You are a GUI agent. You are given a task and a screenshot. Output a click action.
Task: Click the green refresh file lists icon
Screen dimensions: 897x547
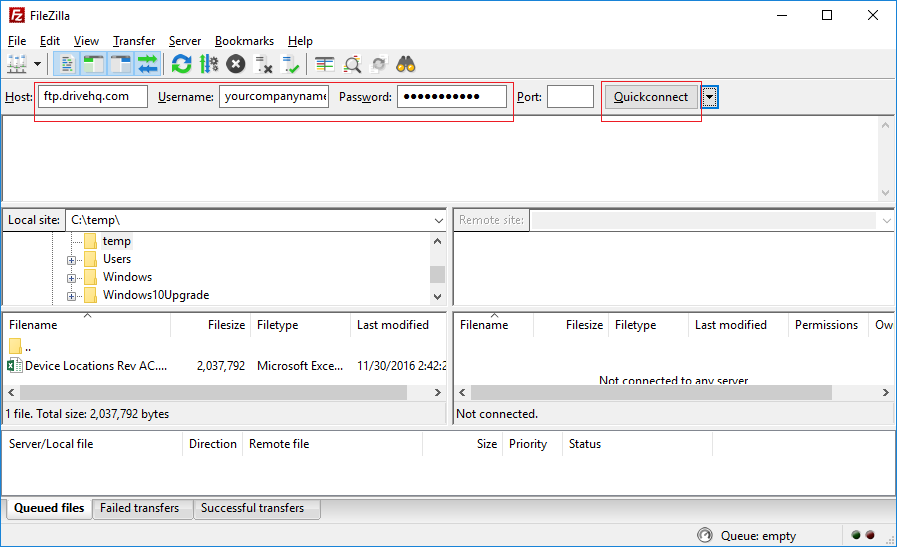pyautogui.click(x=181, y=65)
